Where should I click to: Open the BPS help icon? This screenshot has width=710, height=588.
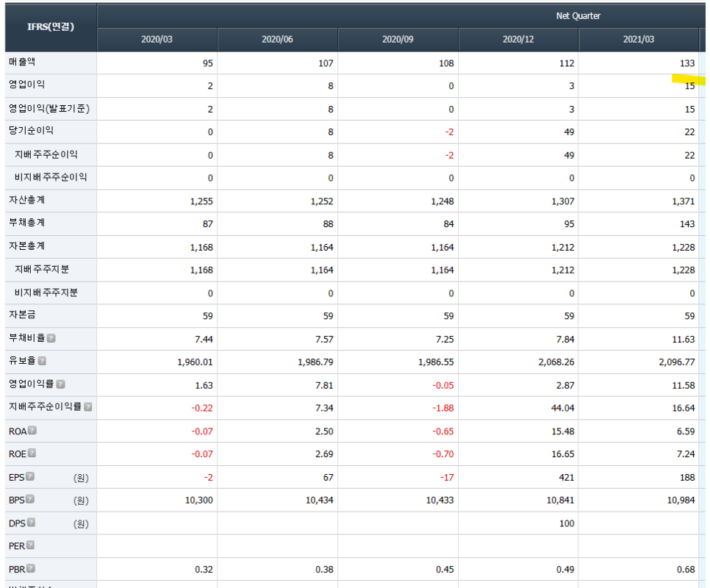30,499
